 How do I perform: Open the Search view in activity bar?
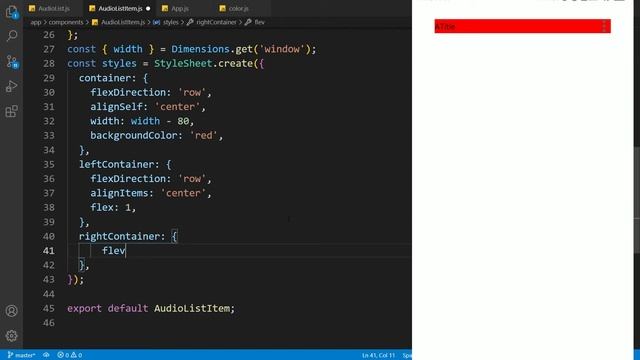(x=11, y=36)
